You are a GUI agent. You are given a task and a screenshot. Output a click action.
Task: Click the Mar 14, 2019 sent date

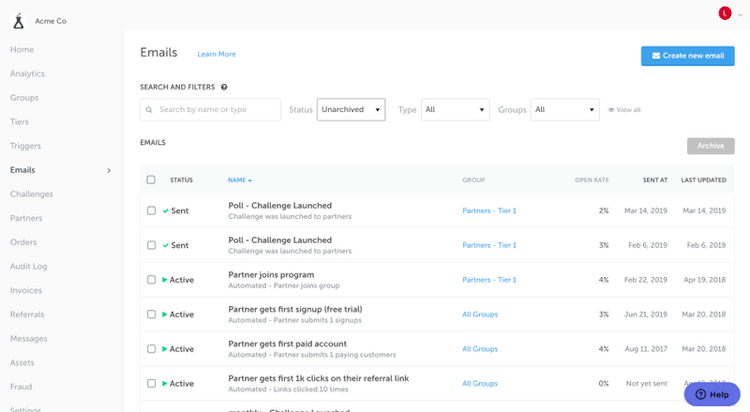[x=645, y=211]
